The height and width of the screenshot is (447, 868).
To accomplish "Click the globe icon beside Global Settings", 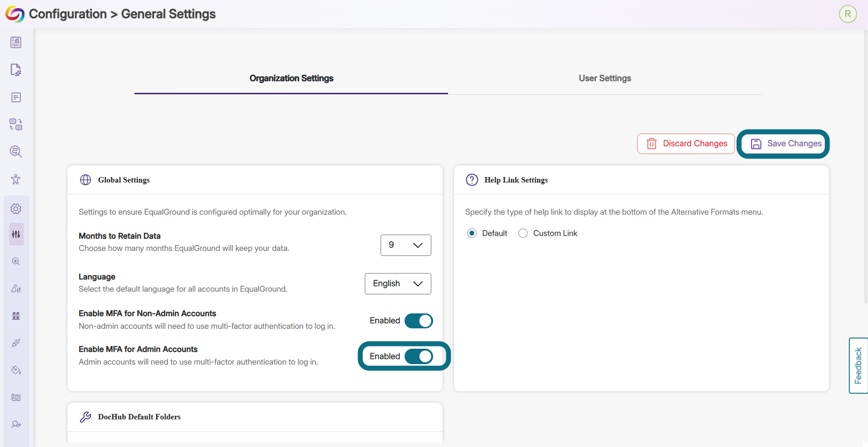I will click(x=86, y=180).
